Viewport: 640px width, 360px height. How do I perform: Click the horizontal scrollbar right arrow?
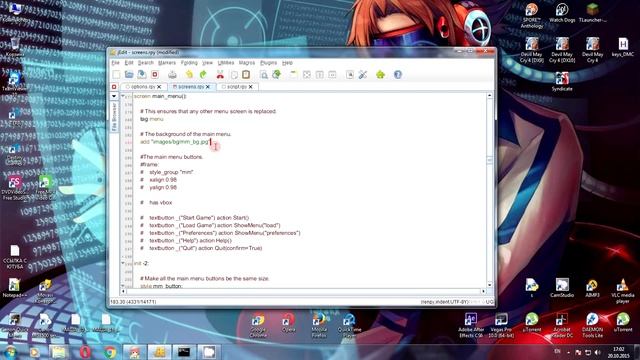click(483, 291)
